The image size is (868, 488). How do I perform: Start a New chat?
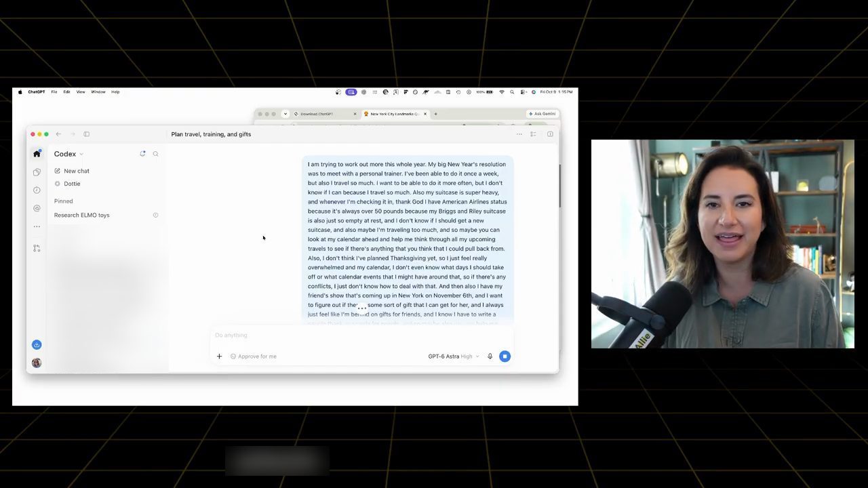pyautogui.click(x=72, y=171)
